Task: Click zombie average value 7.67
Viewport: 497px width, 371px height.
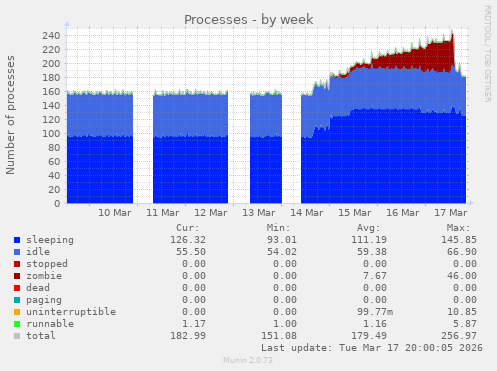Action: (375, 276)
